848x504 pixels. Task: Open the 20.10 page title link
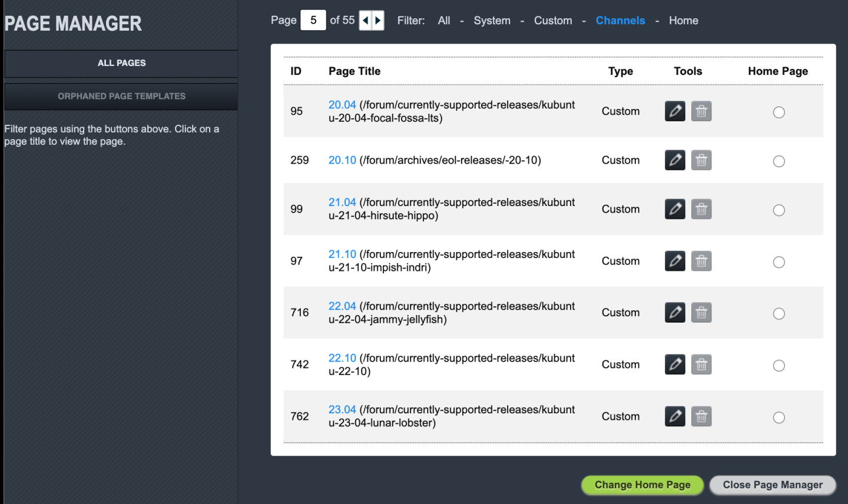(342, 160)
